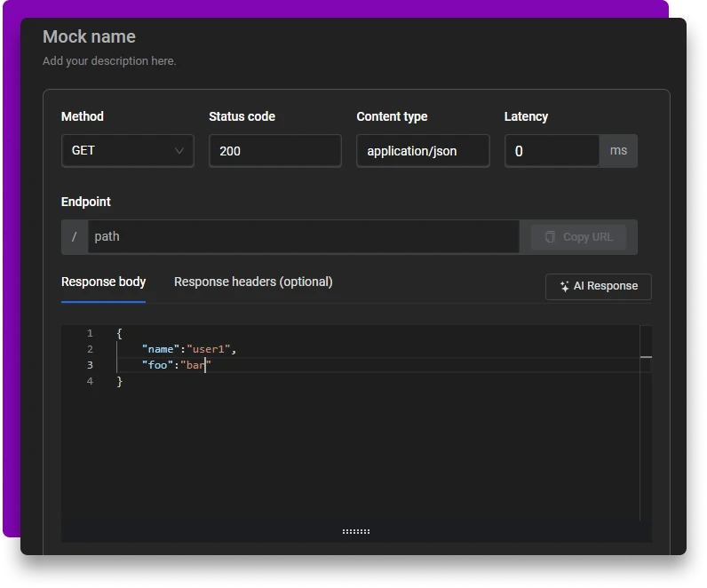
Task: Click the Status code field with 200
Action: pyautogui.click(x=275, y=151)
